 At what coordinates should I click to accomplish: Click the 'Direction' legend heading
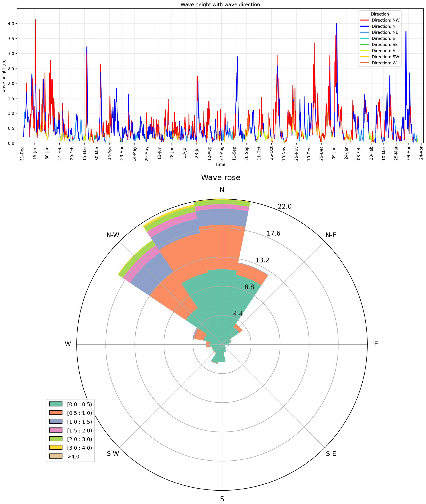pyautogui.click(x=380, y=14)
